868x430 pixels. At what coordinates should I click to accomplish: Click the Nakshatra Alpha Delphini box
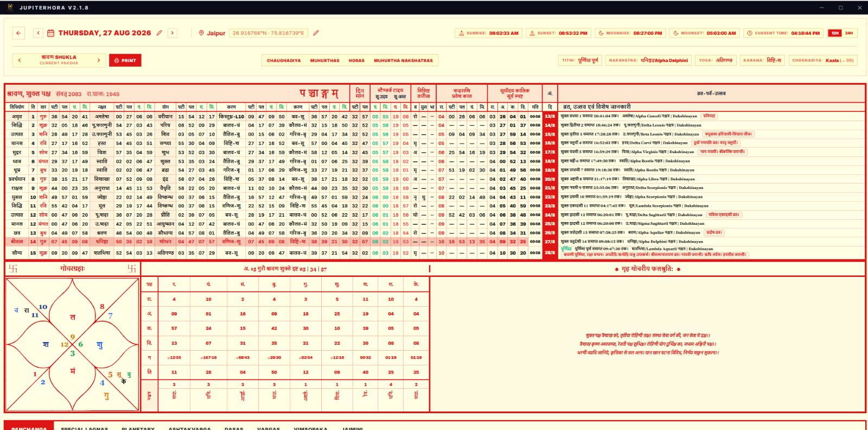[648, 60]
